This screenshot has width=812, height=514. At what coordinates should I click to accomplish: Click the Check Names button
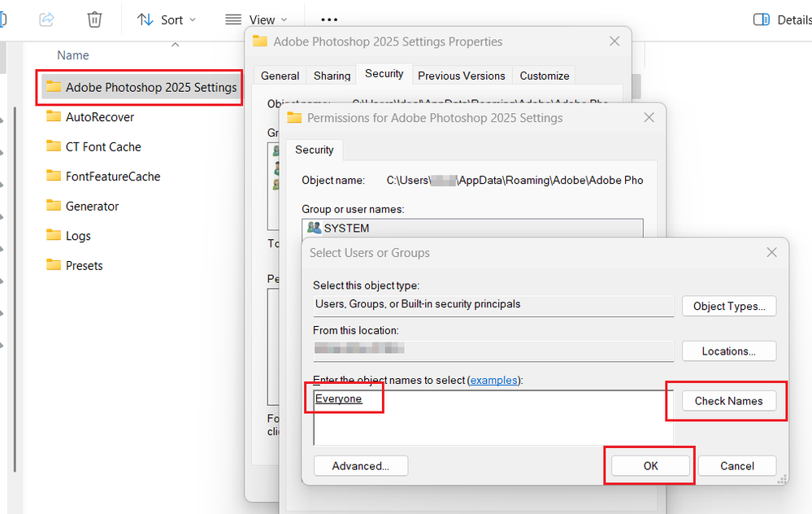[x=729, y=401]
